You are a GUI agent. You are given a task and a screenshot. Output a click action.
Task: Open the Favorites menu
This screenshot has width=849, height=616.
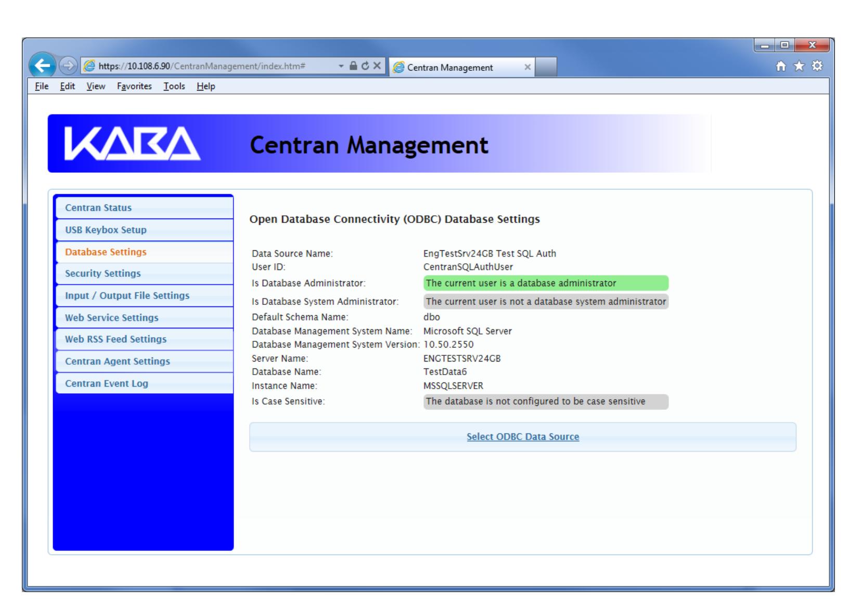pos(134,86)
